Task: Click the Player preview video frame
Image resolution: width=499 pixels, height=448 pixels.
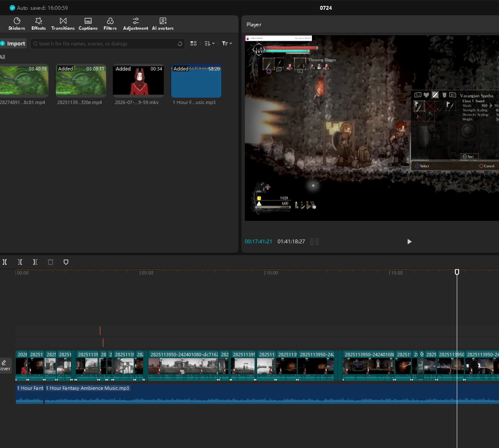Action: point(372,128)
